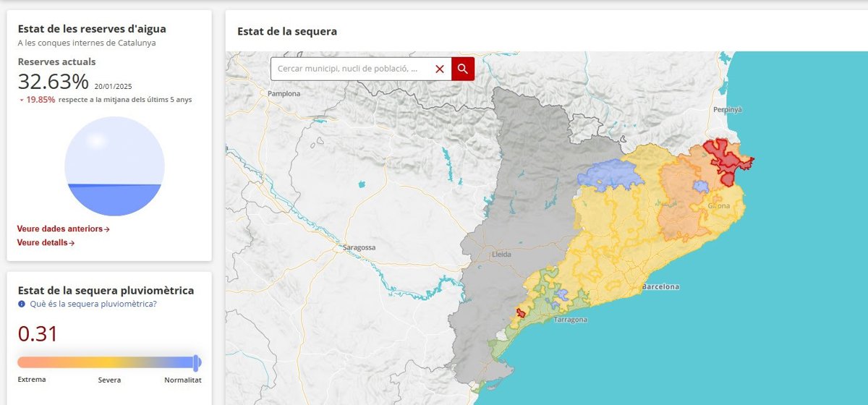Open the 'Veure dades anteriors' link

63,229
